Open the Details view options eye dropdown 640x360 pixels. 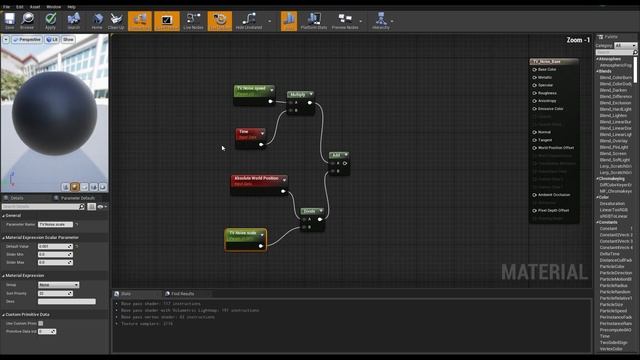click(x=102, y=207)
